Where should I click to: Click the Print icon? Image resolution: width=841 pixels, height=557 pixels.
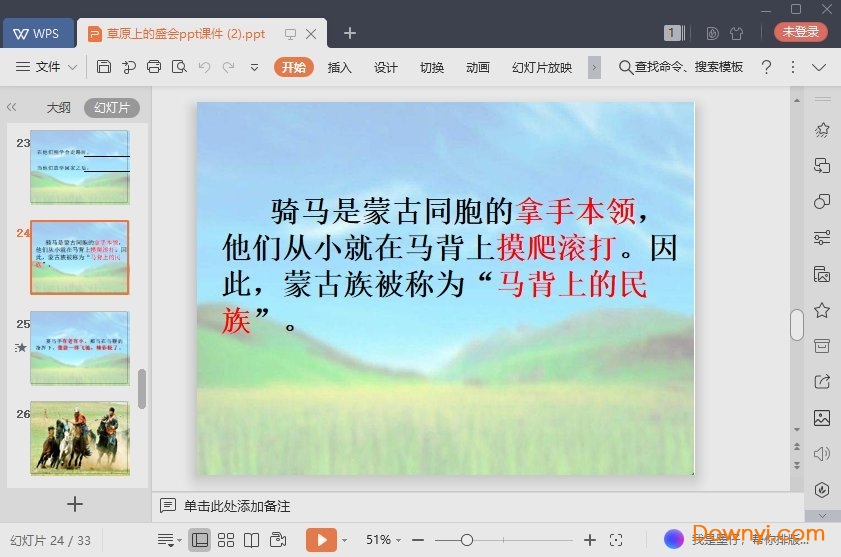[x=154, y=67]
